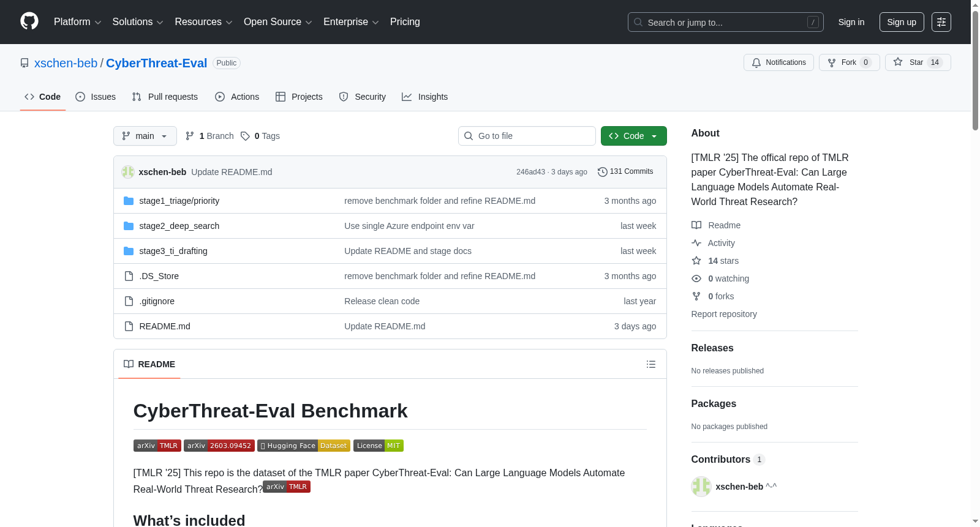980x527 pixels.
Task: Open the main branch selector dropdown
Action: (145, 136)
